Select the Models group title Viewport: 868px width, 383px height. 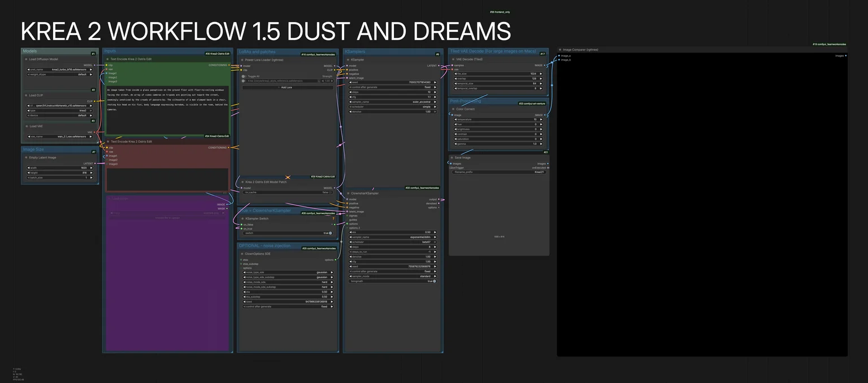[30, 51]
